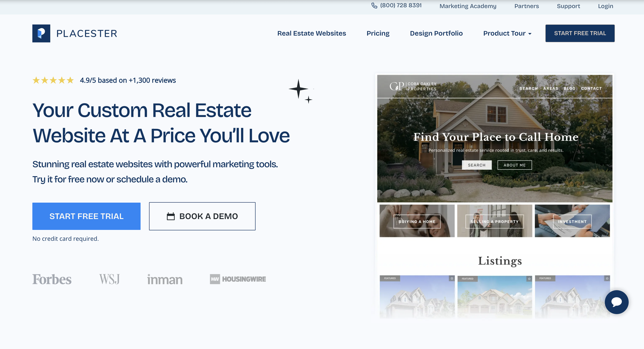Screen dimensions: 644x349
Task: Click the calendar icon in Book a Demo
Action: click(x=171, y=216)
